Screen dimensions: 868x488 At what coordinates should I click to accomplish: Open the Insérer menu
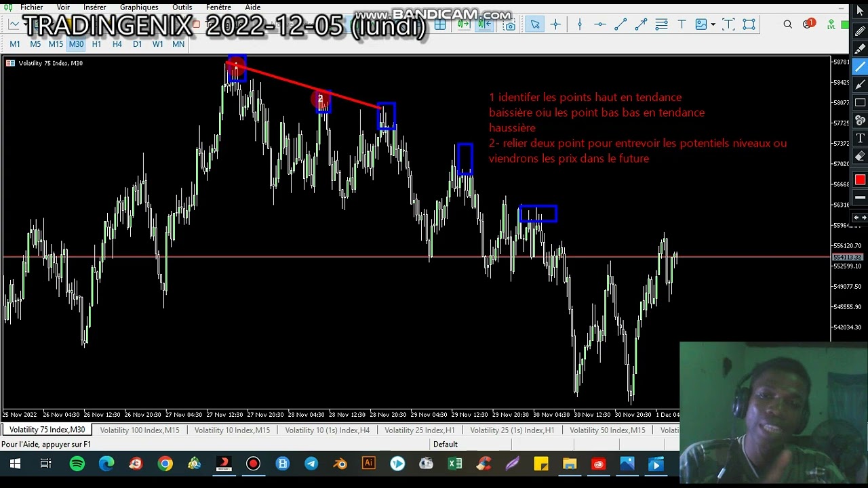[x=95, y=7]
